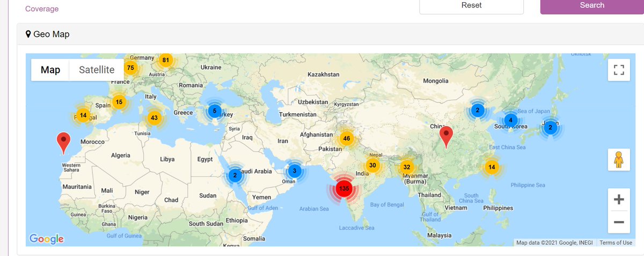Click the Algeria country label
The image size is (644, 256).
click(121, 155)
